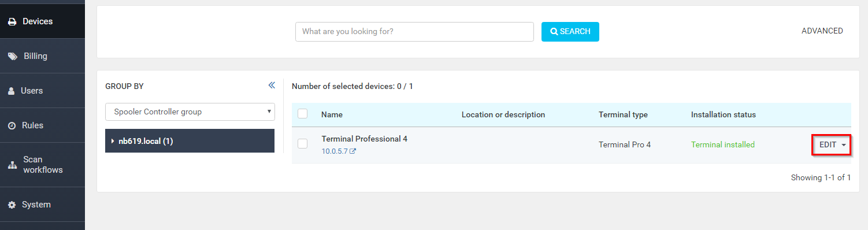Click the Rules clock icon
This screenshot has width=868, height=230.
coord(11,125)
